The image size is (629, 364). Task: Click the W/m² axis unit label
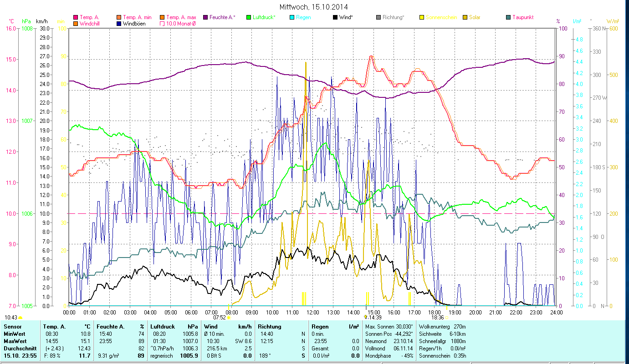pos(613,21)
